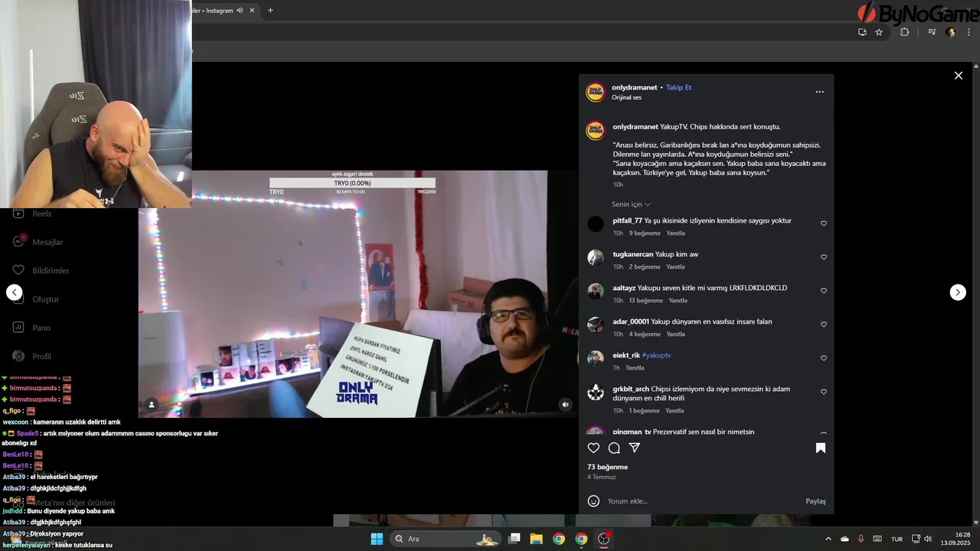Screen dimensions: 980x551
Task: Open emoji picker in comment box
Action: (x=593, y=501)
